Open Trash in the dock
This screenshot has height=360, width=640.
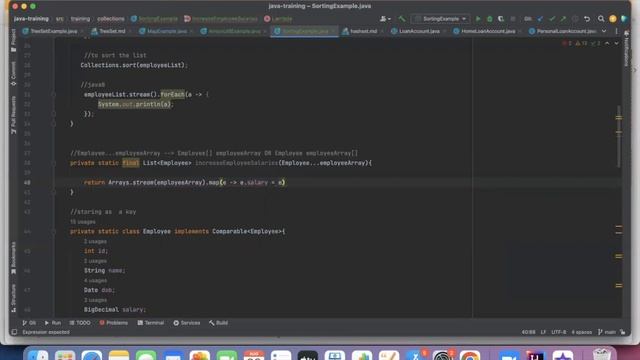tap(601, 354)
